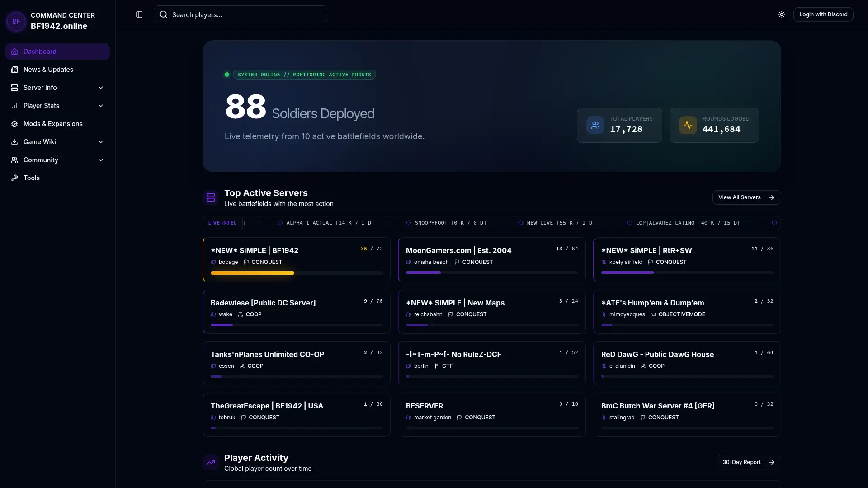This screenshot has width=868, height=488.
Task: Click the Server Info server icon
Action: pos(14,88)
